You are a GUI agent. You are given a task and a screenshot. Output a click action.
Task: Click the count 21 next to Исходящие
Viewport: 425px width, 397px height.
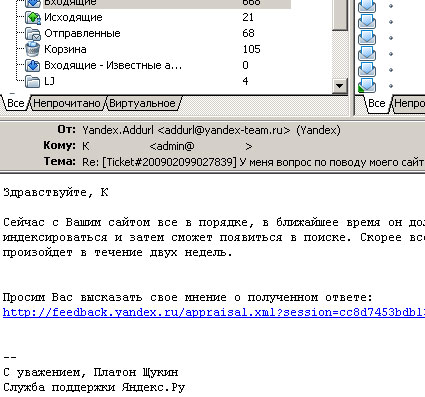point(248,17)
